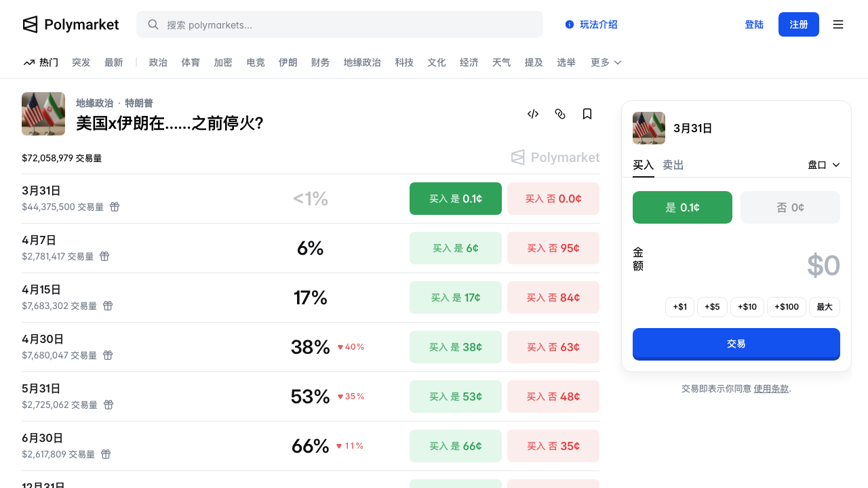Click the Polymarket logo in header
The width and height of the screenshot is (868, 488).
point(71,24)
